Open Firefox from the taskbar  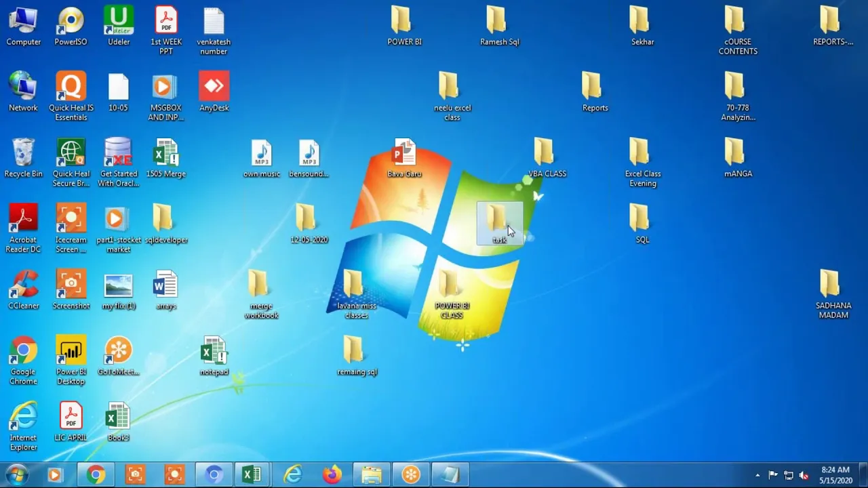point(332,475)
